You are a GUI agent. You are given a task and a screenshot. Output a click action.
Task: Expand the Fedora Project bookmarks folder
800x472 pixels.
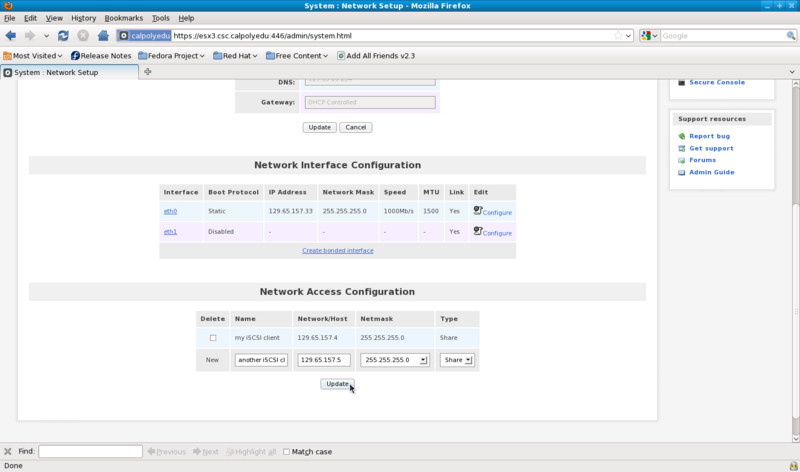pos(171,56)
